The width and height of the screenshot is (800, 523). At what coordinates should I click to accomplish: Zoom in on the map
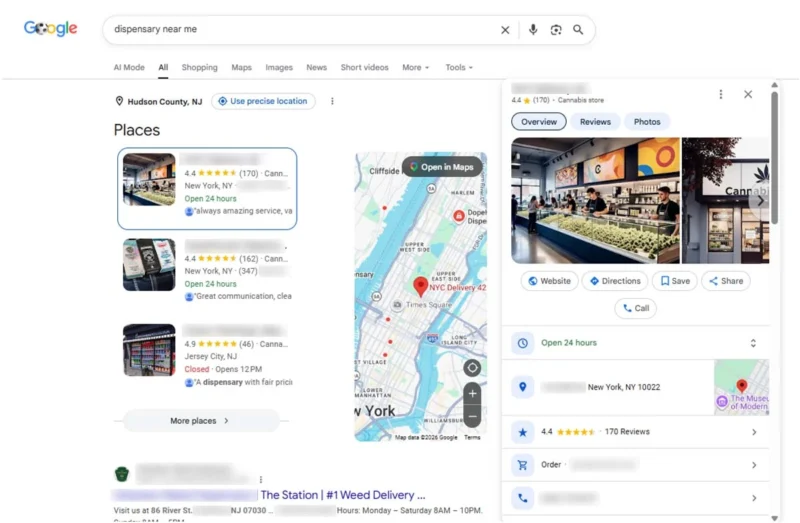point(472,393)
